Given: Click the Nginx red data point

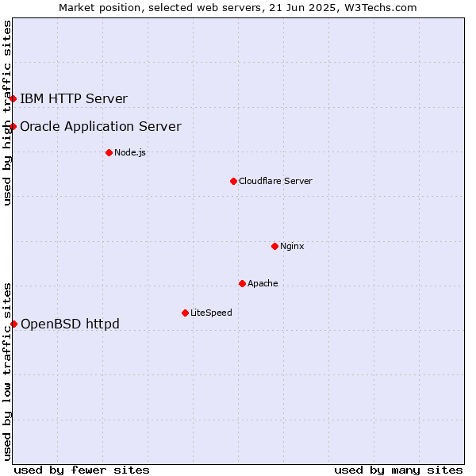Looking at the screenshot, I should [x=274, y=246].
